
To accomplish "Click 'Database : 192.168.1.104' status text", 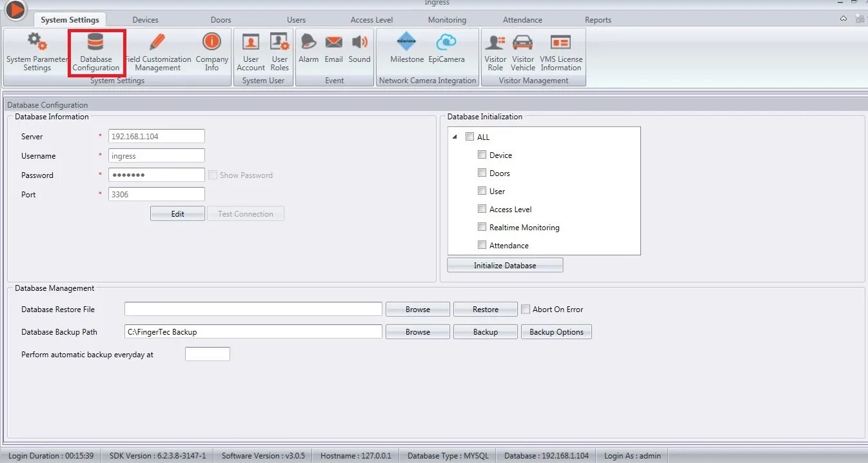I will point(546,455).
